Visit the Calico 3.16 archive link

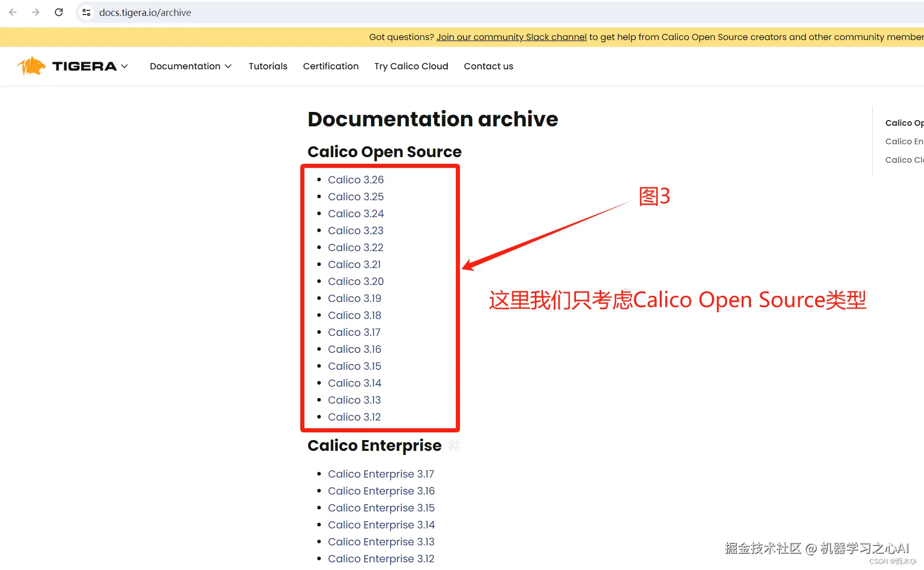pyautogui.click(x=355, y=349)
